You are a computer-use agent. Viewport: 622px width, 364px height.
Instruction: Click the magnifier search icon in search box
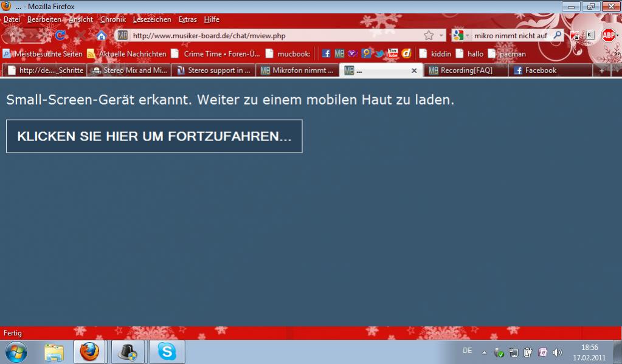558,35
